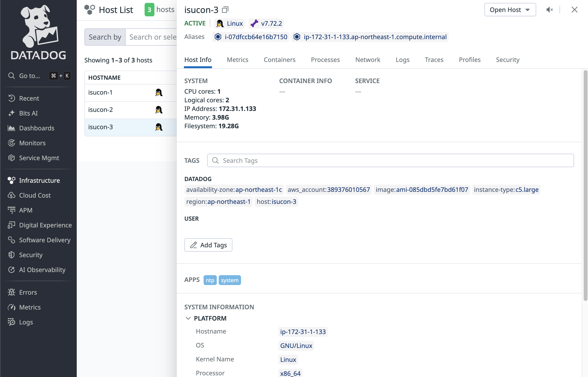Open the AI Observability section
588x377 pixels.
pyautogui.click(x=42, y=270)
